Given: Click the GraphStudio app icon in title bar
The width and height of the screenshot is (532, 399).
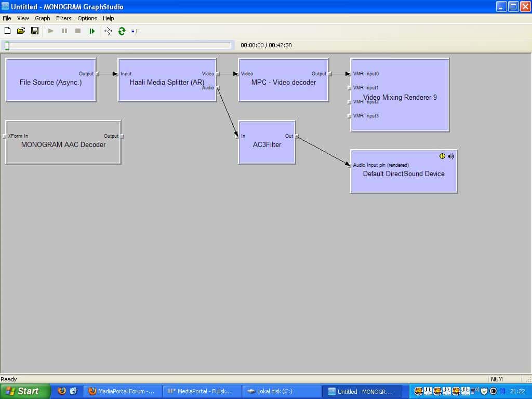Looking at the screenshot, I should click(5, 6).
